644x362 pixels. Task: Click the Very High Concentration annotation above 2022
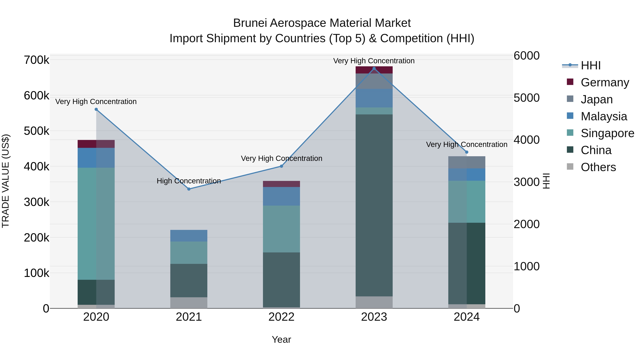pyautogui.click(x=282, y=158)
